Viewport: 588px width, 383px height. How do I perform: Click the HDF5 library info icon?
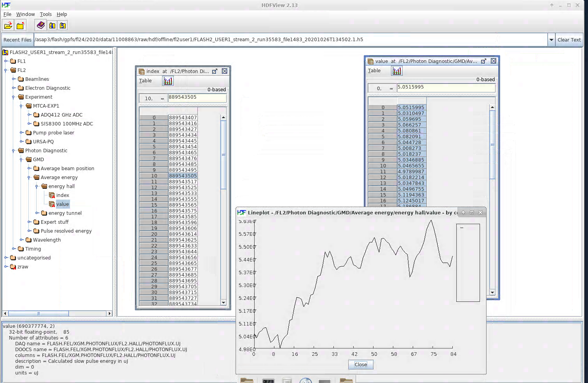(63, 26)
